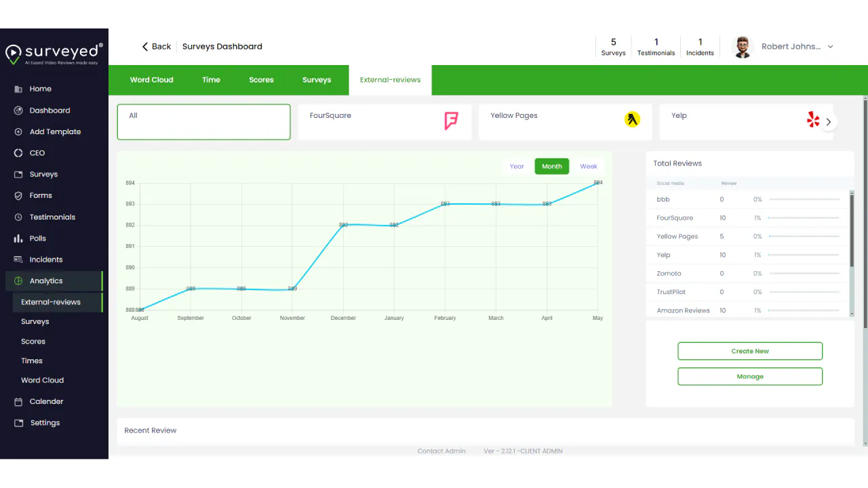
Task: Open Word Cloud under Analytics submenu
Action: pyautogui.click(x=42, y=380)
